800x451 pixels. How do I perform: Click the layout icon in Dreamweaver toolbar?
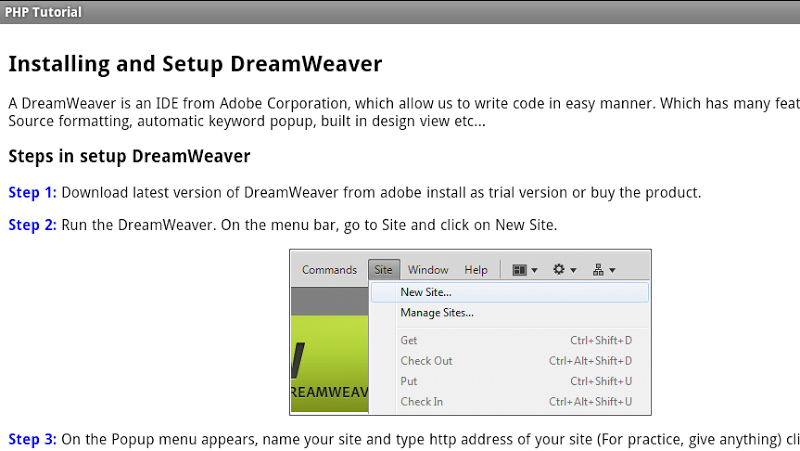pos(519,270)
